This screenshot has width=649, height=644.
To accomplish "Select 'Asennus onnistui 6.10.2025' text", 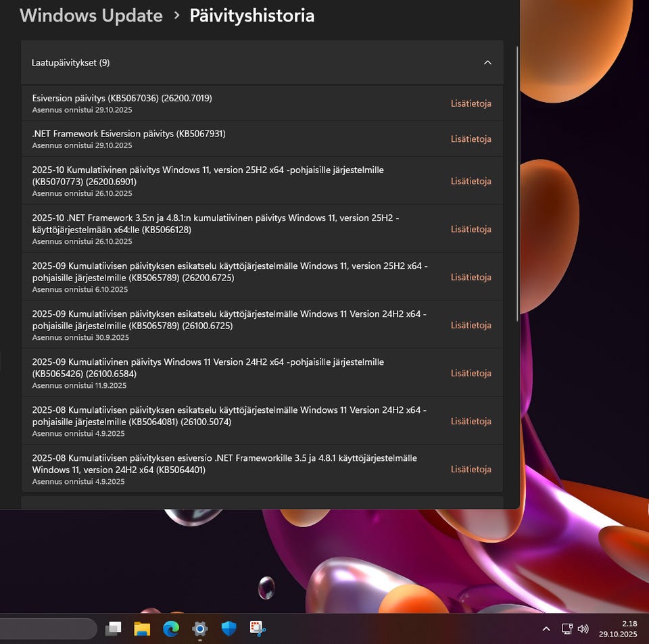I will point(80,289).
